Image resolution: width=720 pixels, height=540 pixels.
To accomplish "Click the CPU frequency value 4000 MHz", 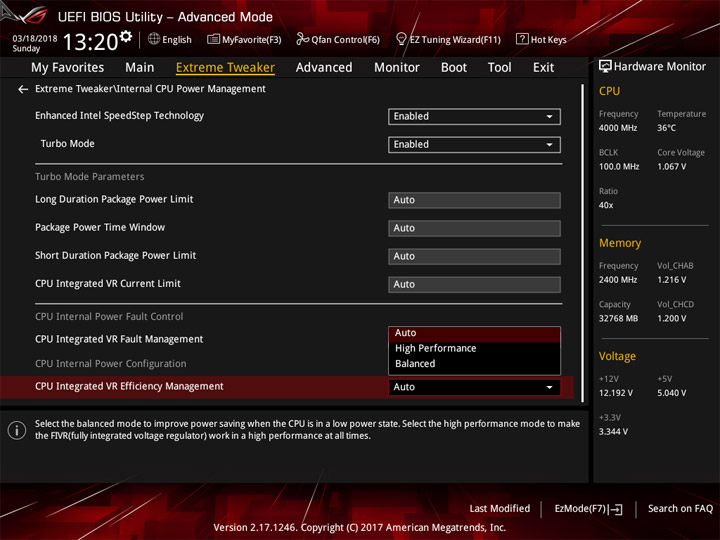I will click(x=618, y=128).
